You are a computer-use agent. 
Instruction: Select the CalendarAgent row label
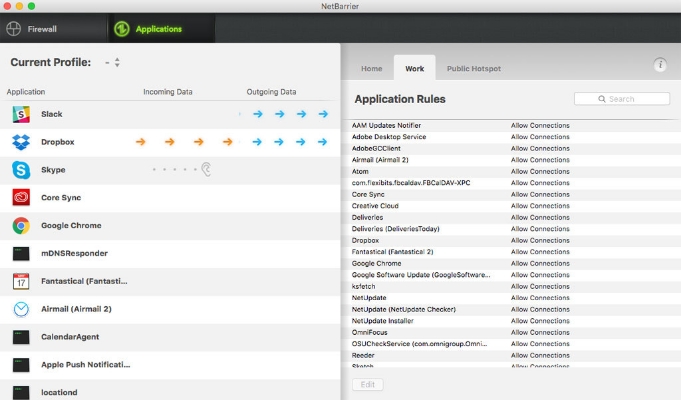(x=70, y=337)
